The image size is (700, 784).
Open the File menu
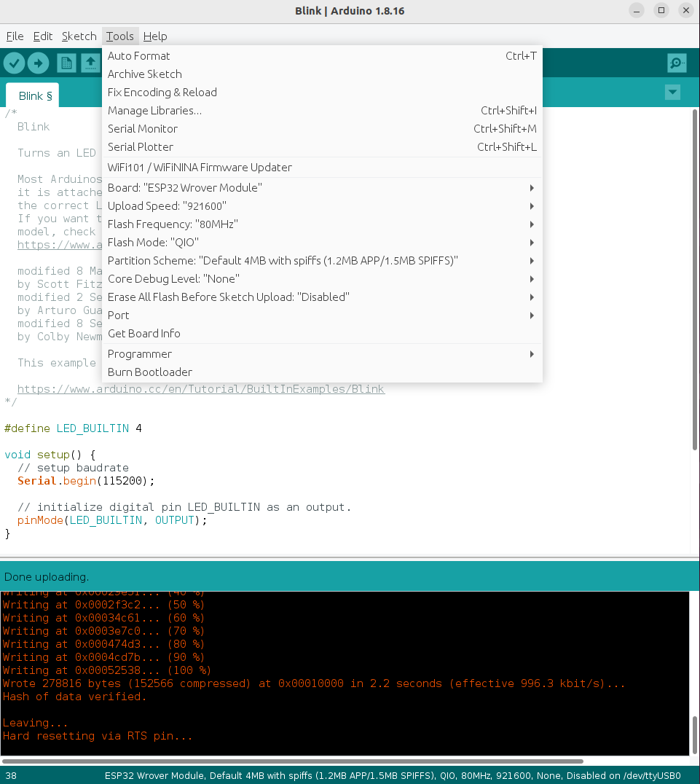point(15,36)
